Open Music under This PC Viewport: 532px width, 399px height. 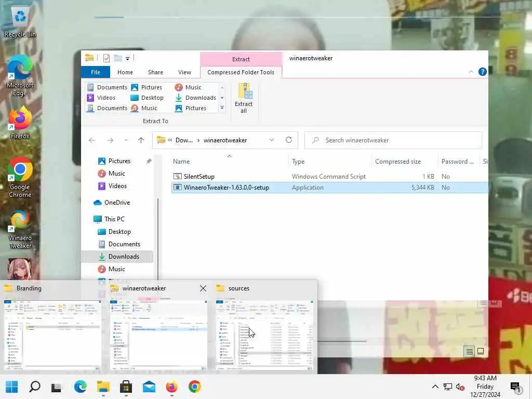coord(116,269)
